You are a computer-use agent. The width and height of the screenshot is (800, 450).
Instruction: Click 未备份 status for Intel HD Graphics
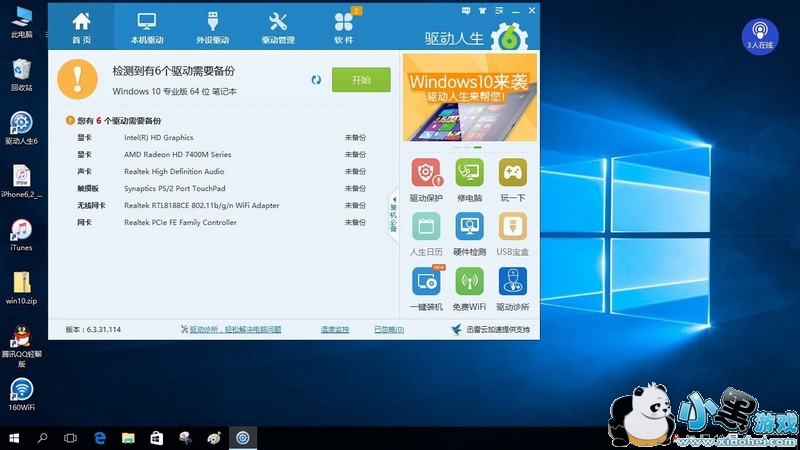point(355,138)
